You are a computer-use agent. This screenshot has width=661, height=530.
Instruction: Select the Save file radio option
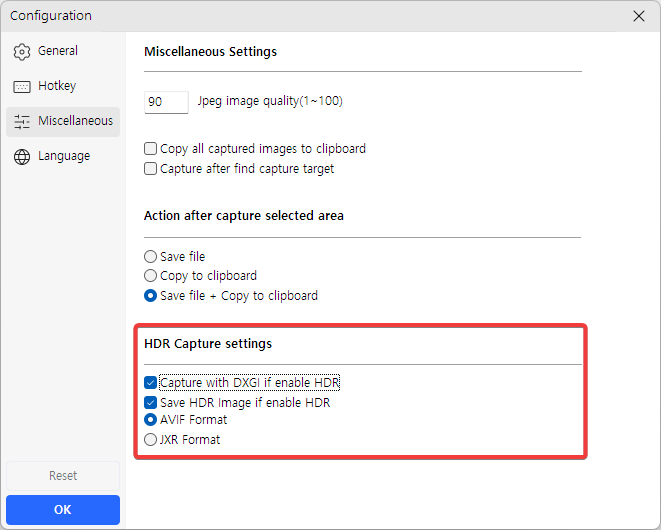click(x=151, y=257)
